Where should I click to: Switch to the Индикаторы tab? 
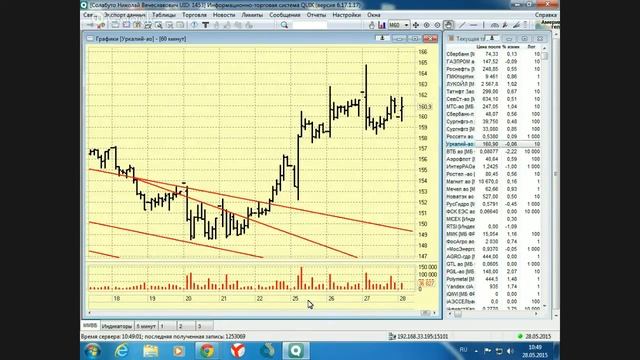tap(117, 326)
